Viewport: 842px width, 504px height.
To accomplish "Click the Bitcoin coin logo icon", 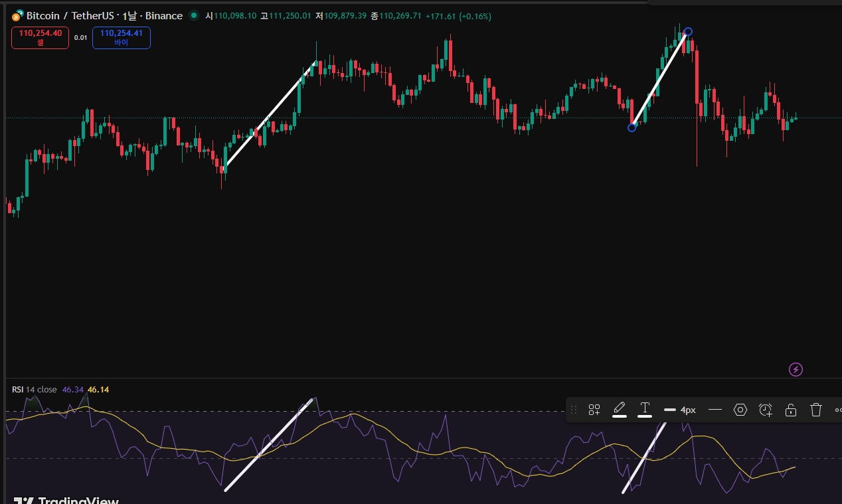I will [17, 16].
